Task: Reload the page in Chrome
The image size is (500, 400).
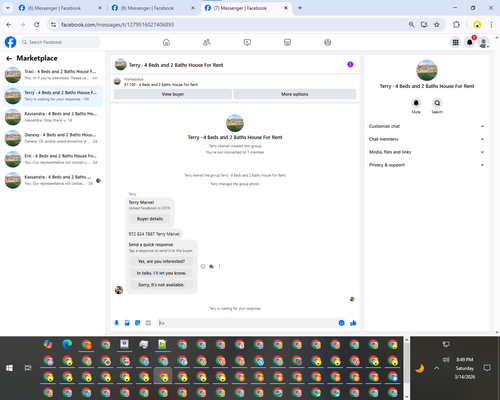Action: [x=37, y=25]
